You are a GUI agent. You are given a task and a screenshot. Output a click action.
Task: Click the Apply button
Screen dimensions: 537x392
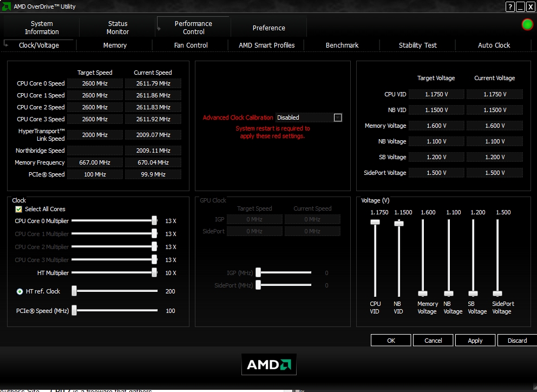click(475, 340)
